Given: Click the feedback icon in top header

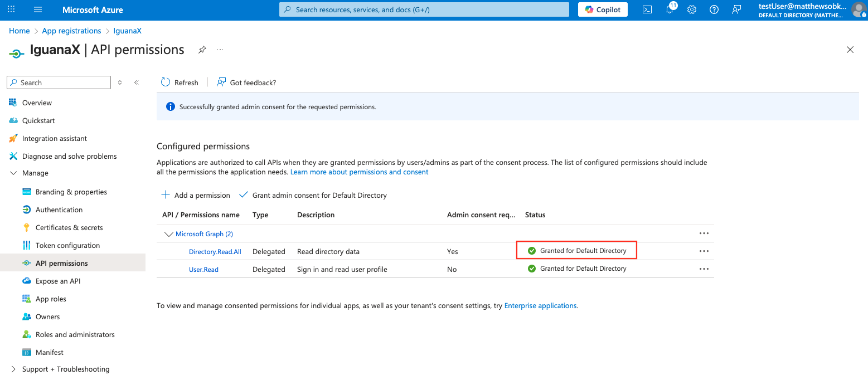Looking at the screenshot, I should (x=736, y=9).
